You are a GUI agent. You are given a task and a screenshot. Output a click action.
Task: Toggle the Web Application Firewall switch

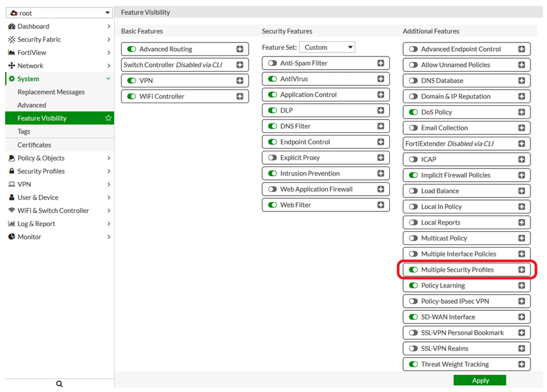[273, 189]
